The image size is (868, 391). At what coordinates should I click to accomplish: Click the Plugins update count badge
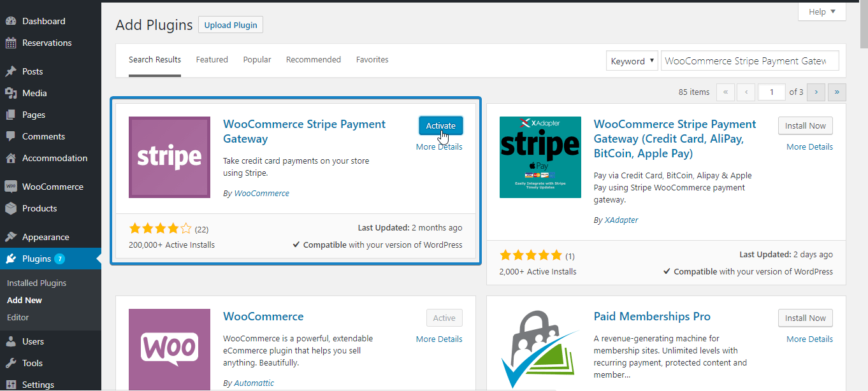point(59,259)
